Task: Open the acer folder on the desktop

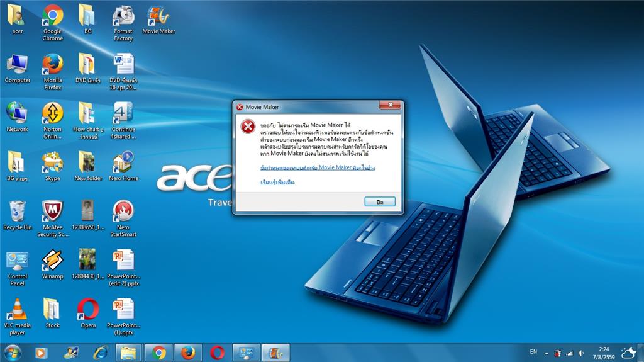Action: [x=17, y=20]
